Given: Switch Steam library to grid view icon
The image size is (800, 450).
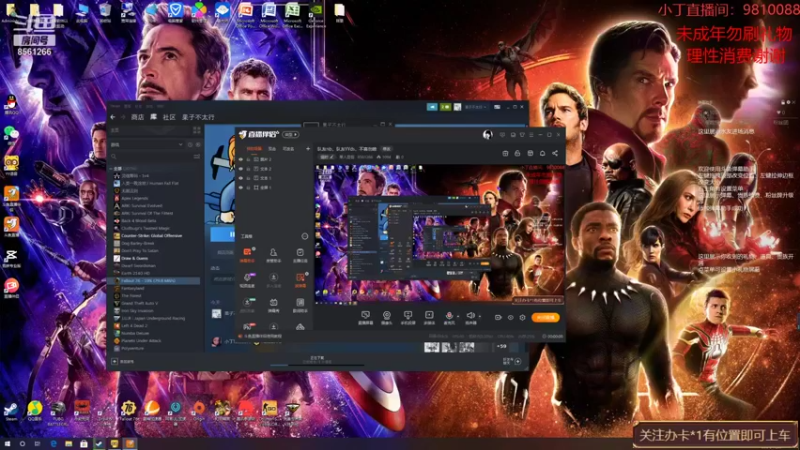Looking at the screenshot, I should coord(197,131).
